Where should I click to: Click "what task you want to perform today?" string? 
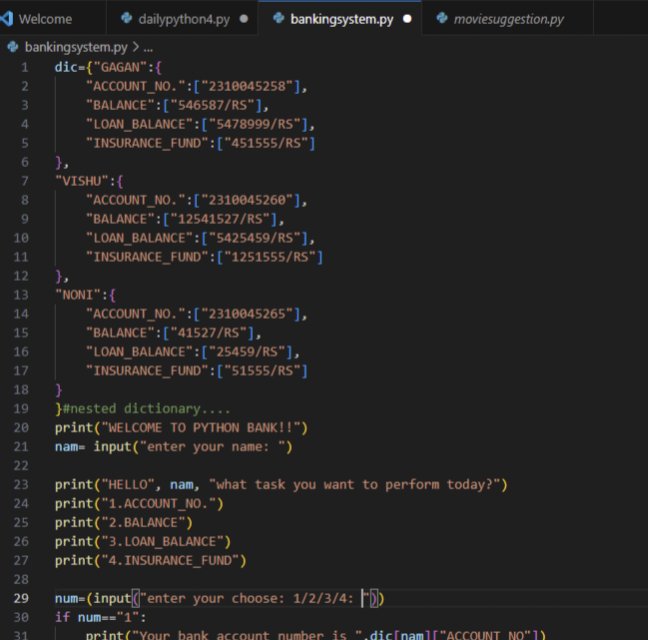point(355,485)
